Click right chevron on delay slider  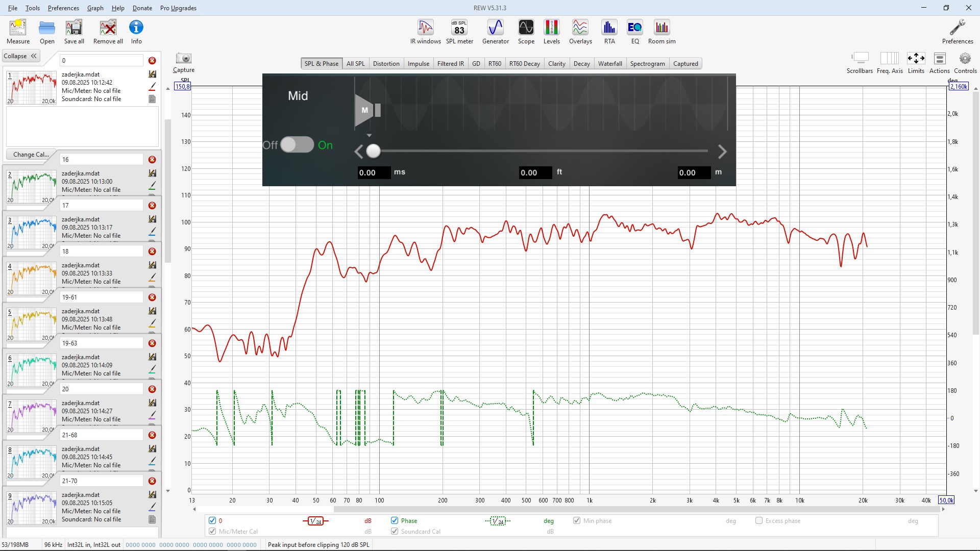(x=722, y=152)
